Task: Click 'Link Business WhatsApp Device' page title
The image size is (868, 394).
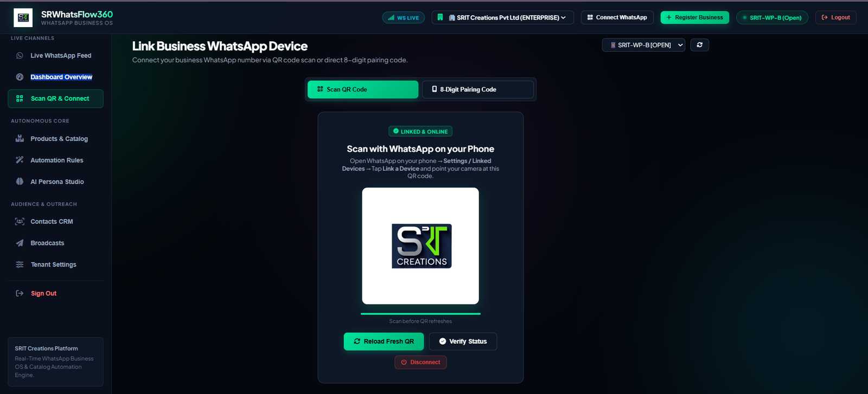Action: click(220, 46)
